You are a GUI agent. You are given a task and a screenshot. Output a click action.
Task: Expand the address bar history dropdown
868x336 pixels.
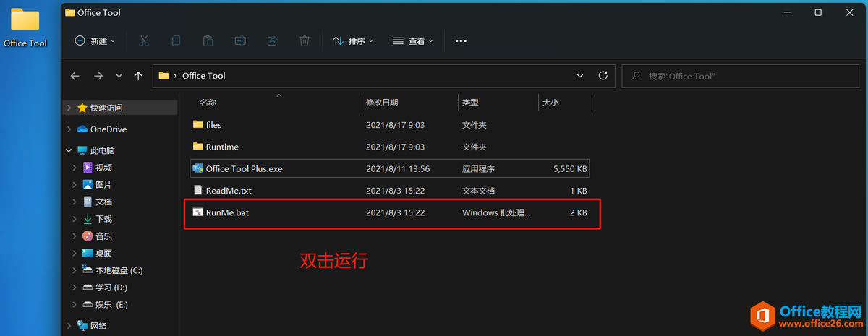coord(580,75)
